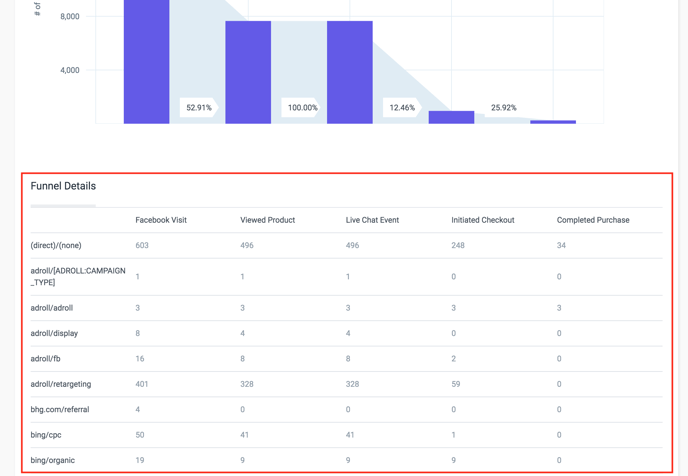Open the 401 Facebook visits for adroll/retargeting

pos(142,384)
